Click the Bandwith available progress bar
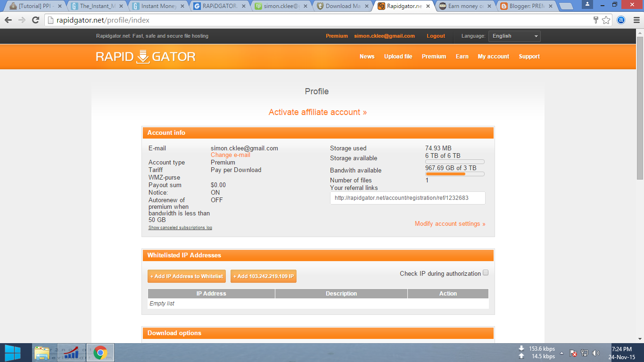Viewport: 644px width, 362px height. (x=455, y=174)
